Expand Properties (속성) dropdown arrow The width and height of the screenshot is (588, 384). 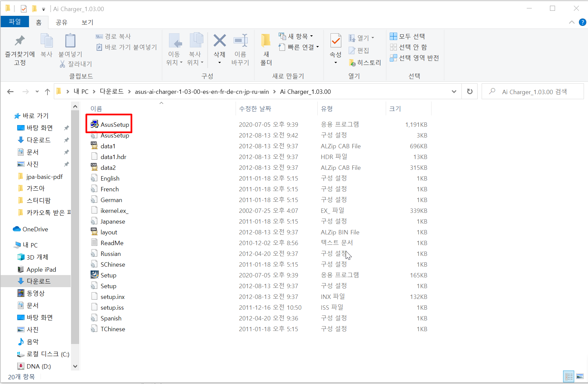pyautogui.click(x=336, y=63)
